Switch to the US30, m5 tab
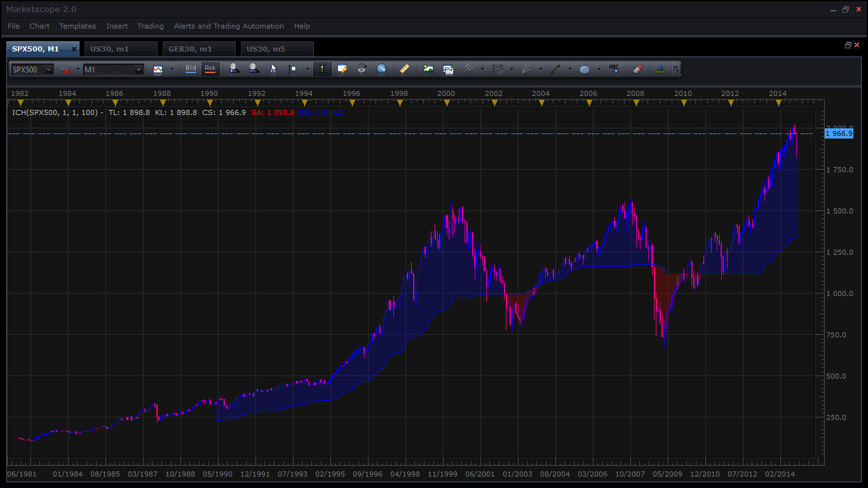Screen dimensions: 868x488 [277, 49]
